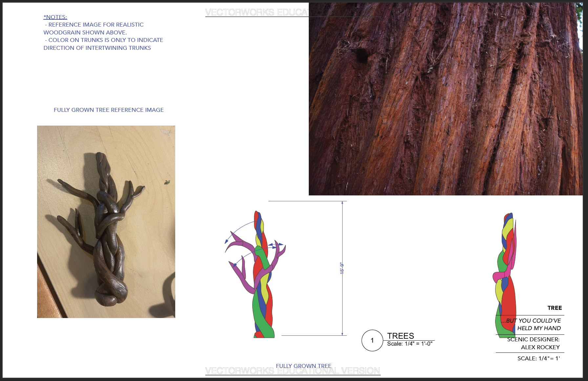Viewport: 588px width, 381px height.
Task: Click 'WOODGRAIN SHOWN ABOVE.' note line
Action: 85,32
